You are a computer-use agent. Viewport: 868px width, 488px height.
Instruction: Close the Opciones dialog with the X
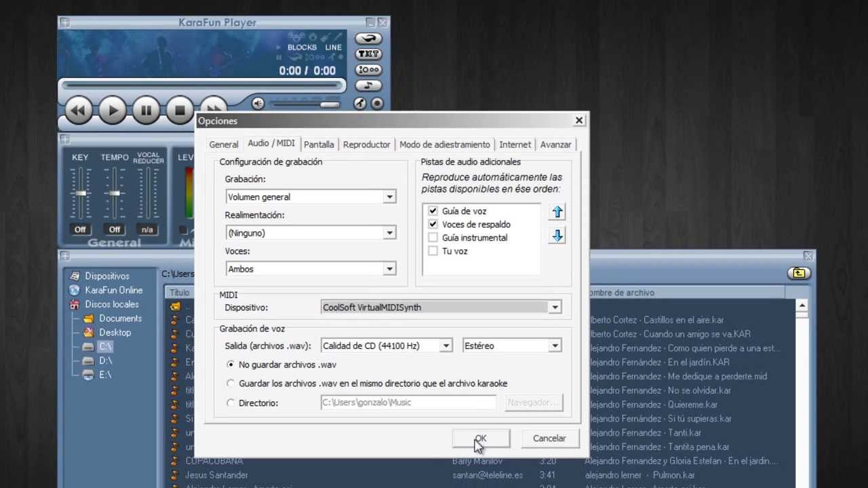[x=579, y=121]
